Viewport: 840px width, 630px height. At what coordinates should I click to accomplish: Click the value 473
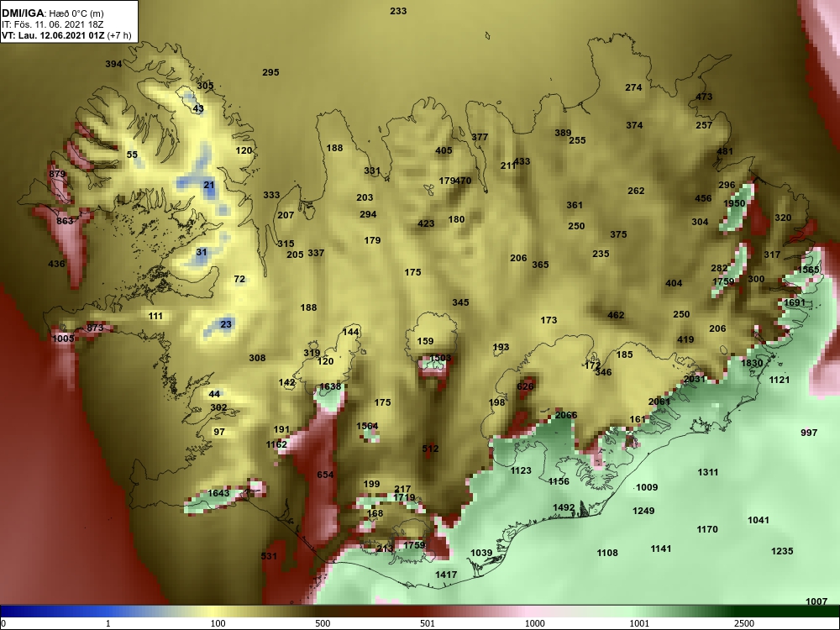click(704, 97)
